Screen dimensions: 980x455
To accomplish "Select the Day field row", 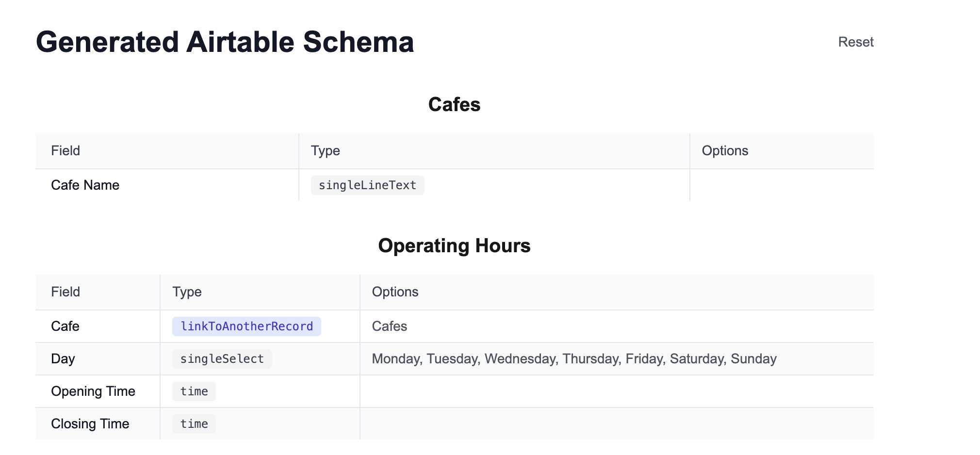I will coord(454,359).
